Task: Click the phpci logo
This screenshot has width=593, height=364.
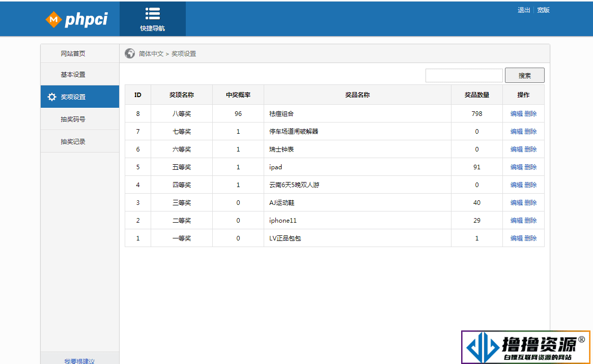Action: (77, 19)
